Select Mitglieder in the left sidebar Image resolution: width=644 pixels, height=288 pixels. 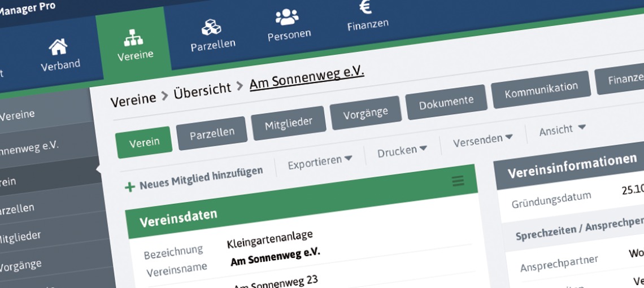click(20, 237)
